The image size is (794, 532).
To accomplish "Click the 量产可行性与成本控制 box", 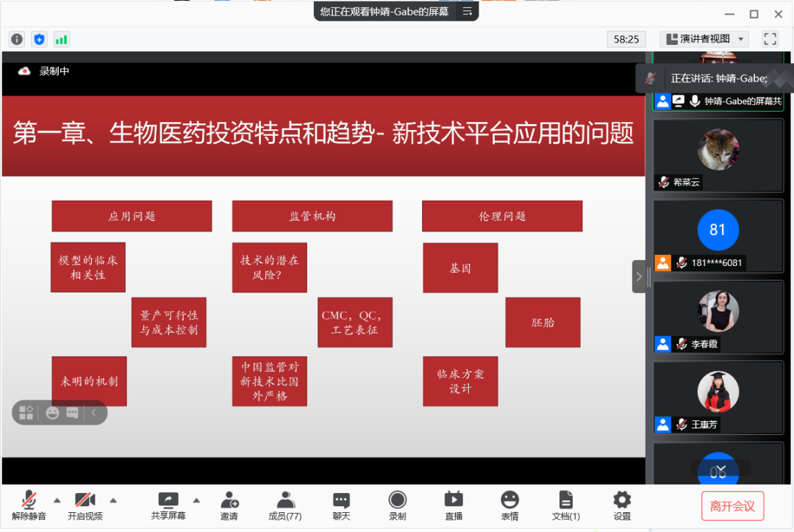I will point(168,323).
